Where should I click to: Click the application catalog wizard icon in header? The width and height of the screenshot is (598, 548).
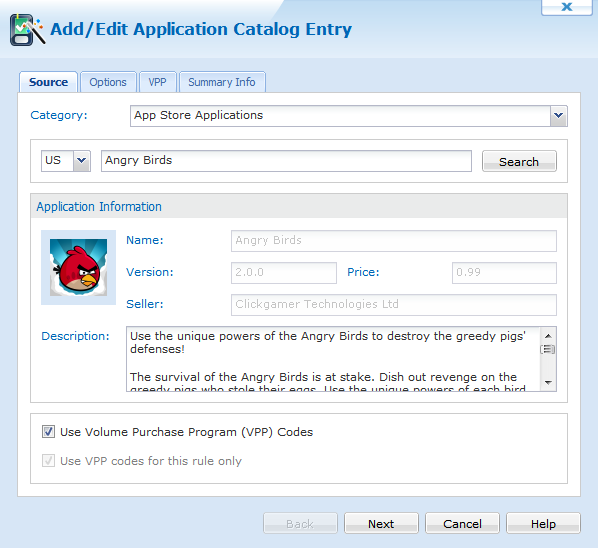[27, 30]
